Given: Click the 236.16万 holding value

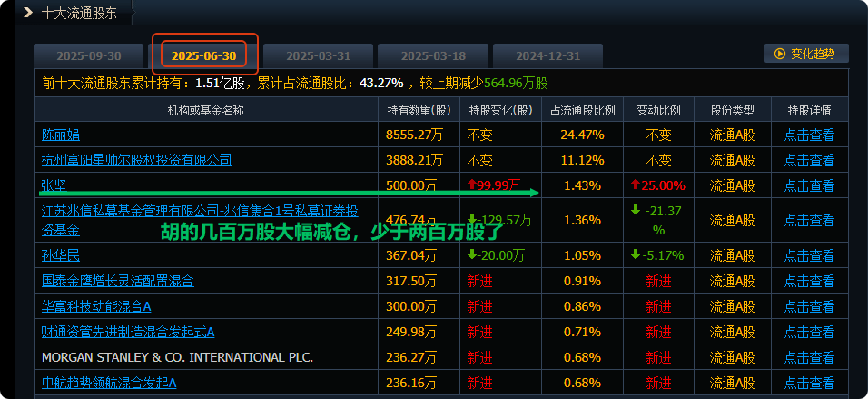Looking at the screenshot, I should pyautogui.click(x=411, y=383).
